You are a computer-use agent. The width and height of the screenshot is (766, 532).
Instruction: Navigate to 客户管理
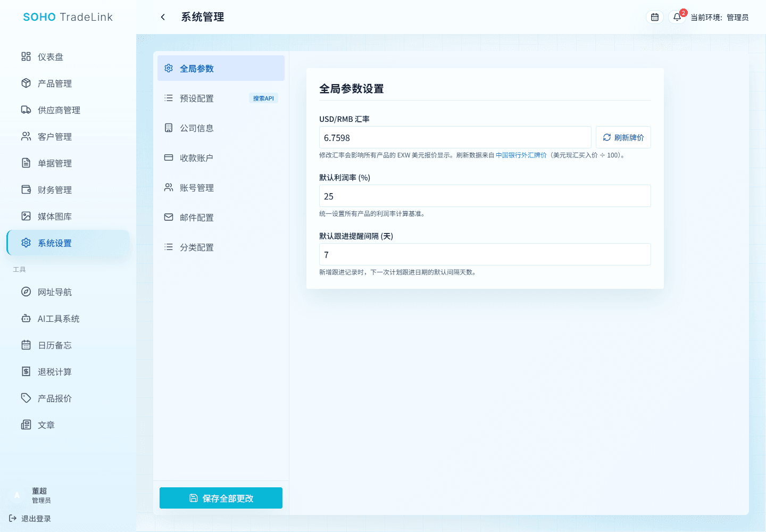pyautogui.click(x=68, y=137)
